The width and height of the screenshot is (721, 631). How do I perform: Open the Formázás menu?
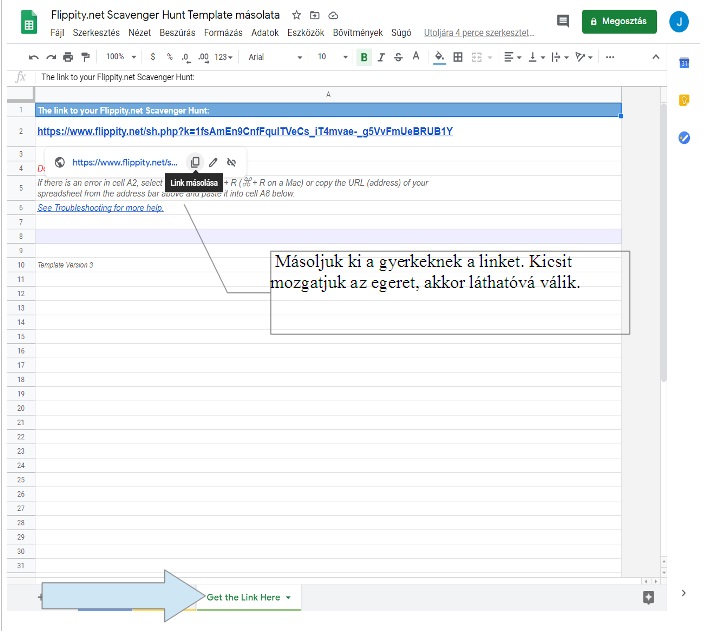223,33
